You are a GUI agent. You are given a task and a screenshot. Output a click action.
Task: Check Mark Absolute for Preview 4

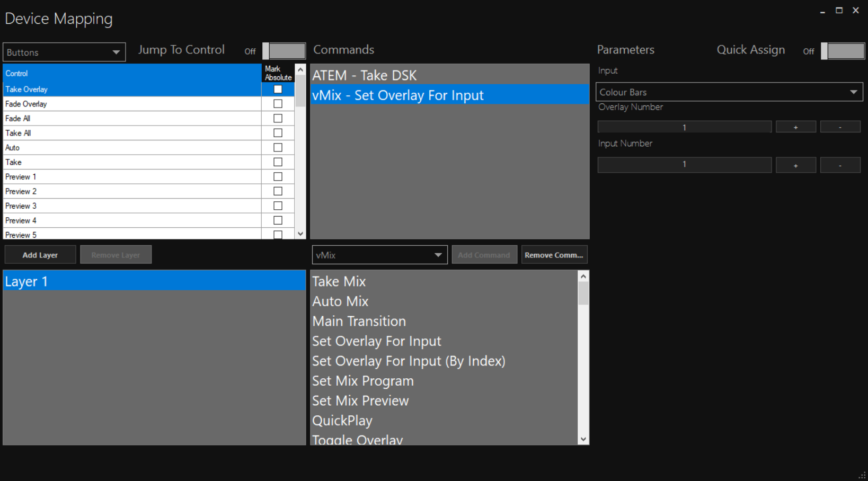[278, 220]
